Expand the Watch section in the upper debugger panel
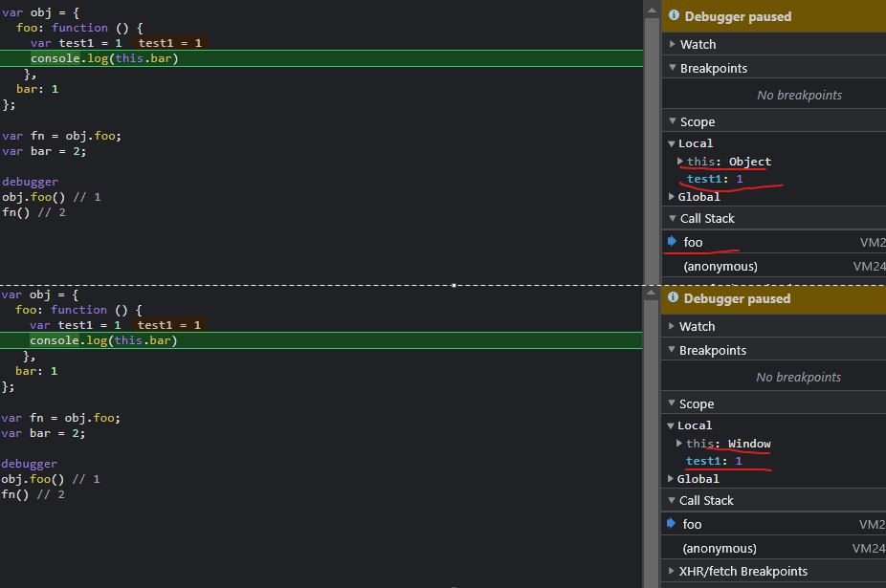The width and height of the screenshot is (886, 588). pyautogui.click(x=672, y=45)
